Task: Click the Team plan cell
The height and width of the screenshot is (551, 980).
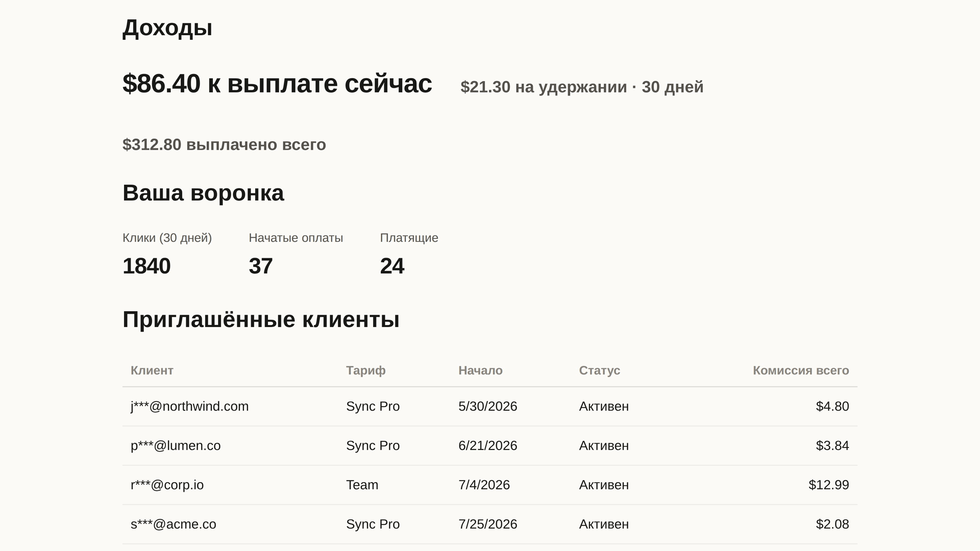Action: (x=362, y=485)
